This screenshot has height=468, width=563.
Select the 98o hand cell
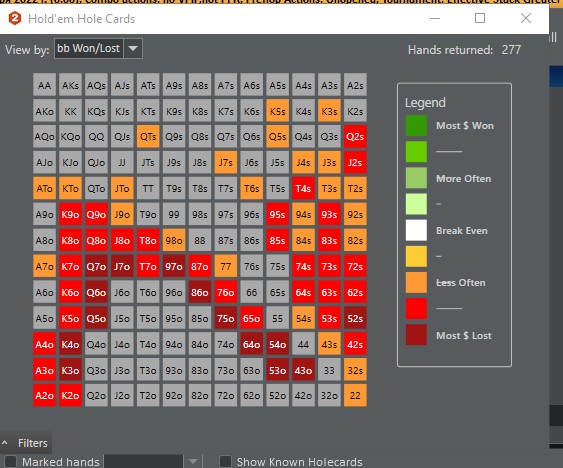174,240
